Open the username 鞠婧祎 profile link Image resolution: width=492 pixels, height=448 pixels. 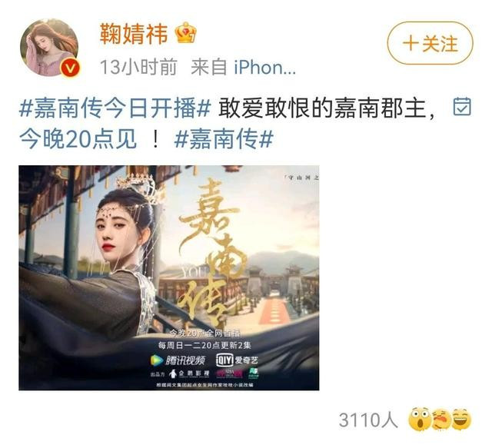pyautogui.click(x=134, y=33)
